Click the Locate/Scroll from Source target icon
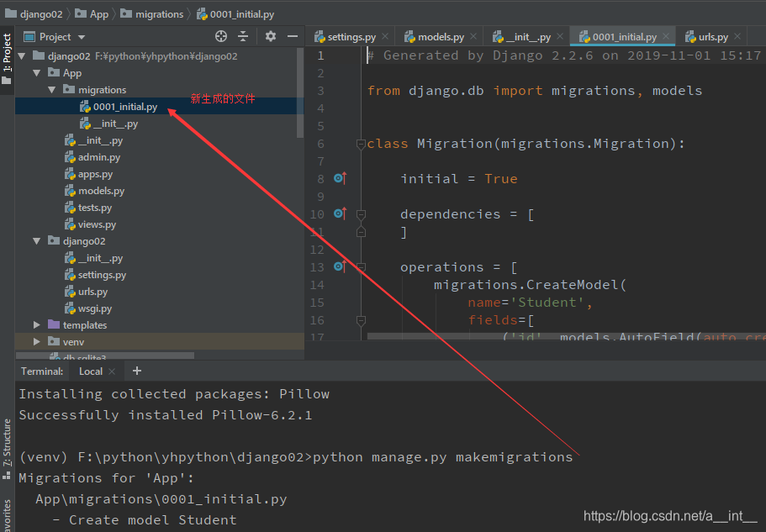 coord(221,37)
